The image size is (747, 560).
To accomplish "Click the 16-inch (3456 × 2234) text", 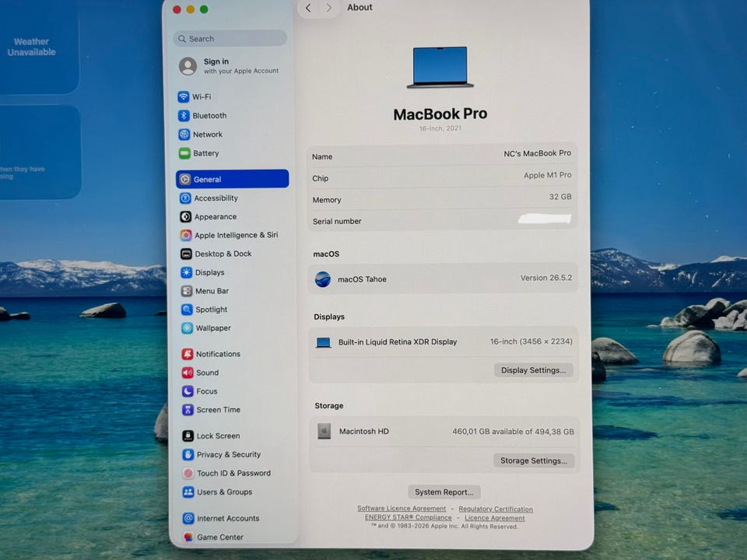I will click(x=531, y=341).
